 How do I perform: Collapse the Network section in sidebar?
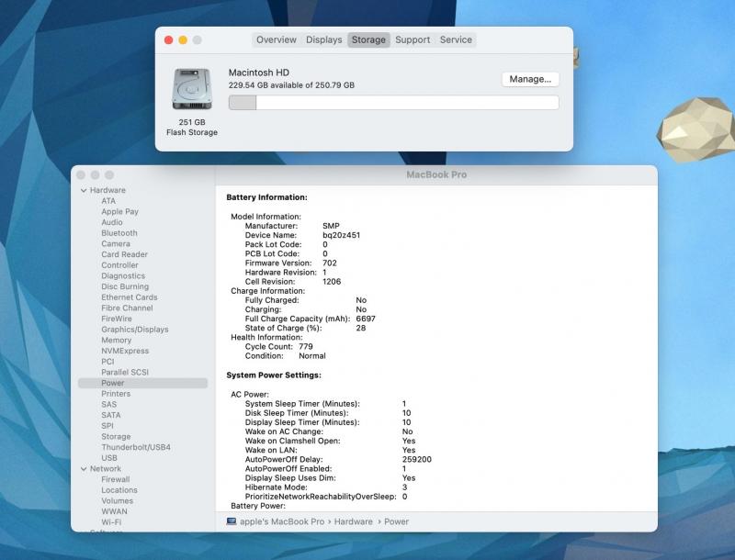coord(84,469)
